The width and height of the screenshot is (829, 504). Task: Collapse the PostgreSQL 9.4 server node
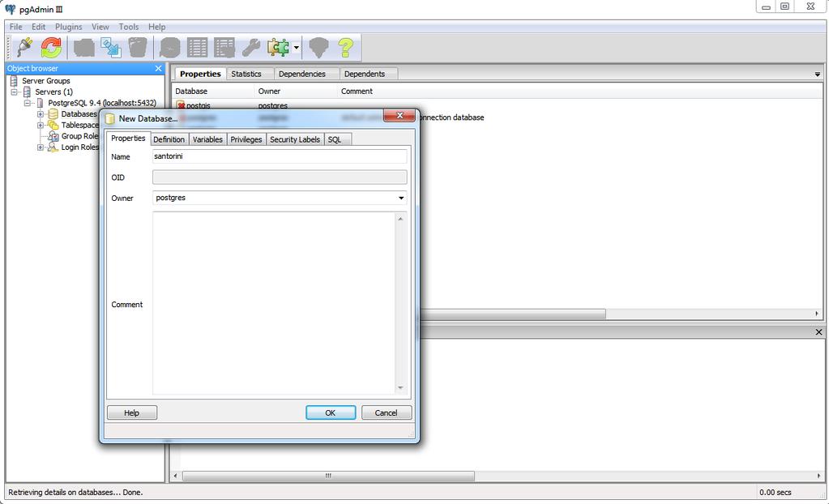click(x=28, y=103)
